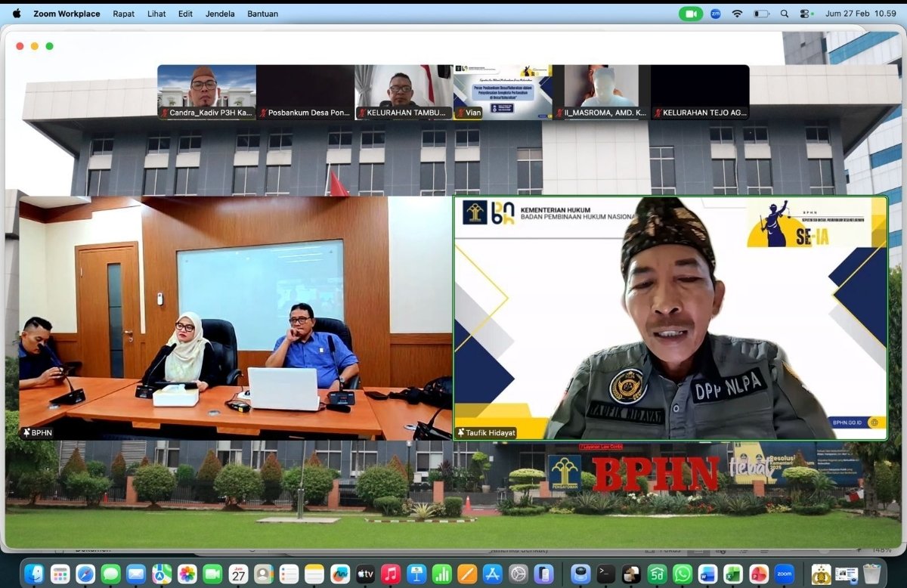
Task: Click the BPHN participant name label
Action: [x=37, y=433]
